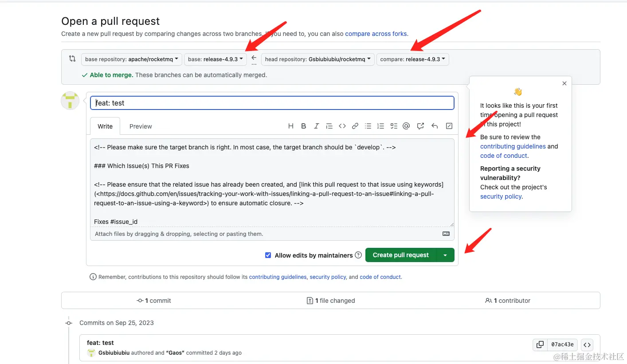Switch to the Preview tab
The height and width of the screenshot is (364, 627).
tap(141, 126)
